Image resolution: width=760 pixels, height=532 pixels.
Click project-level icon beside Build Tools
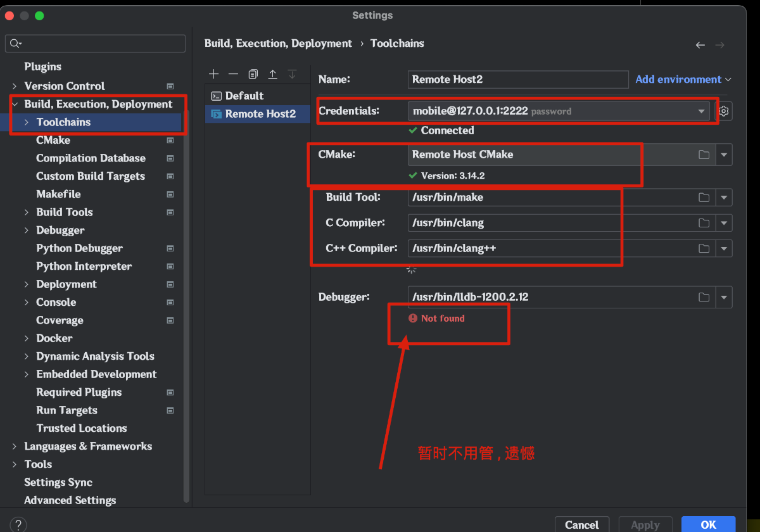pos(170,213)
